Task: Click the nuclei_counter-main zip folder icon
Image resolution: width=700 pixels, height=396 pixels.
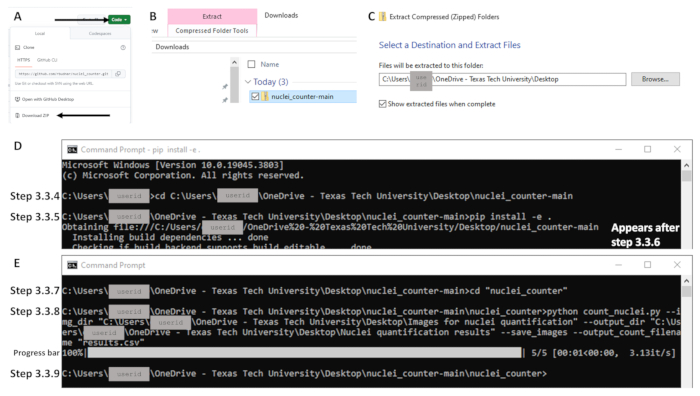Action: coord(265,96)
